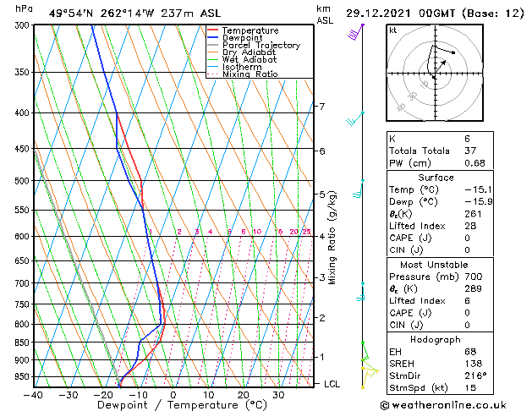Select the cyan wind barb near 500 hPa
The height and width of the screenshot is (411, 532).
point(358,189)
